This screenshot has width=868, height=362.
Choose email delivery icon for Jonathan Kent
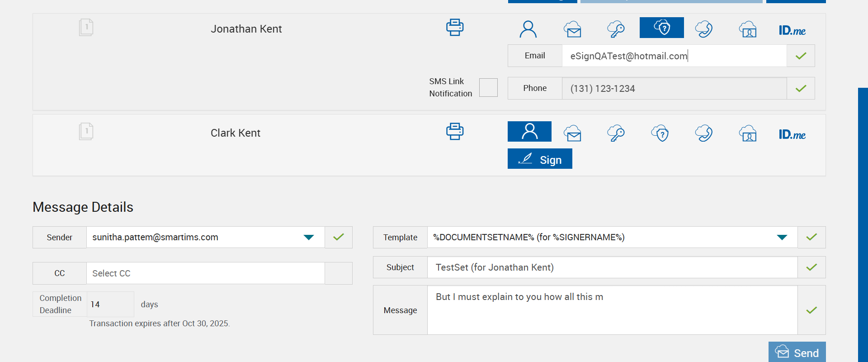[x=572, y=29]
